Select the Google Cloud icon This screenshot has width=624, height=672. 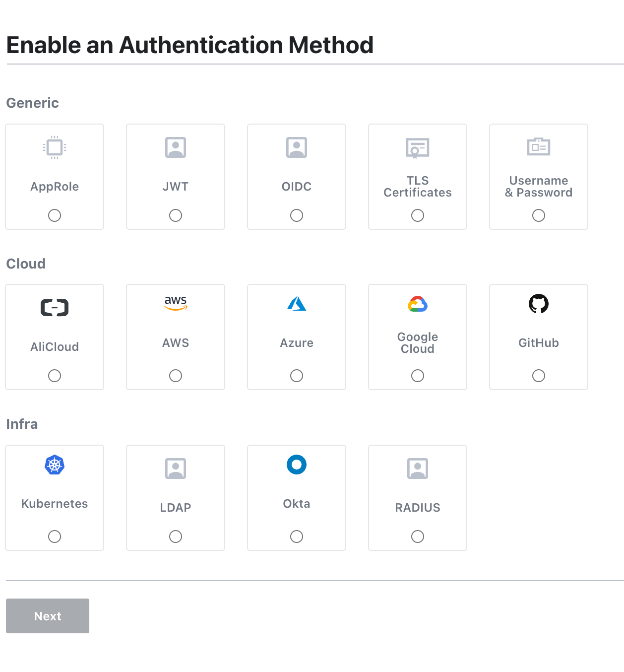click(x=417, y=304)
